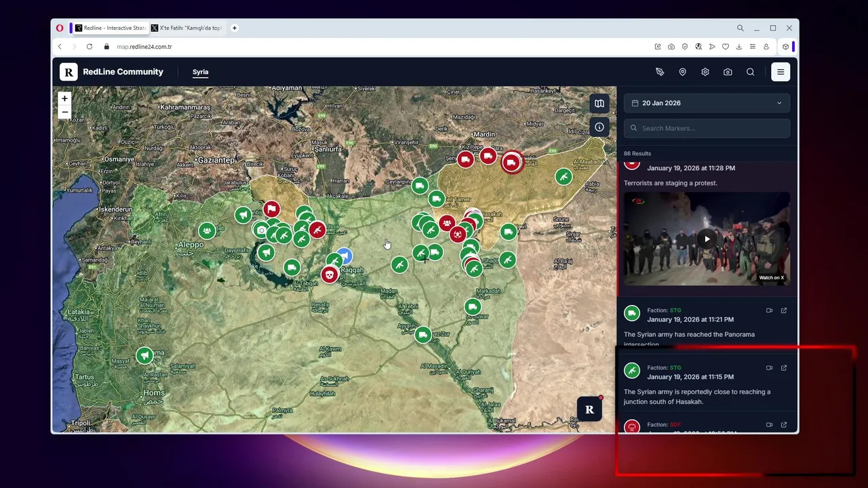The width and height of the screenshot is (868, 488).
Task: Click video icon of 11:21 PM entry
Action: 769,310
